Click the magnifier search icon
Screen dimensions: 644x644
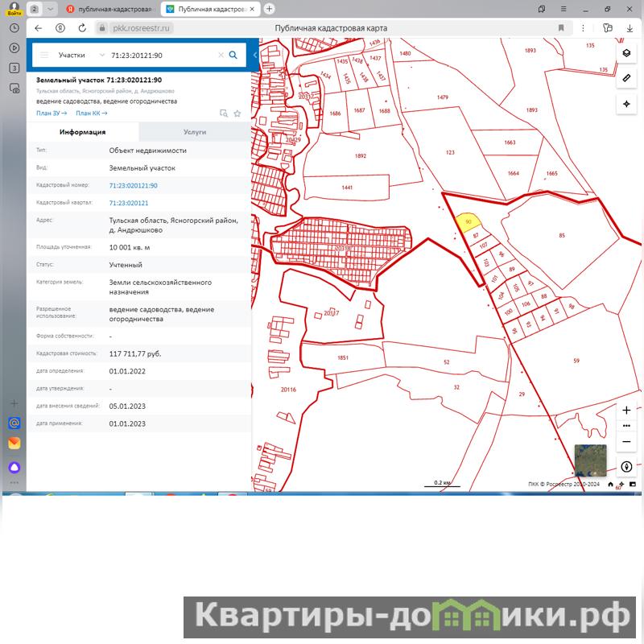[x=233, y=56]
